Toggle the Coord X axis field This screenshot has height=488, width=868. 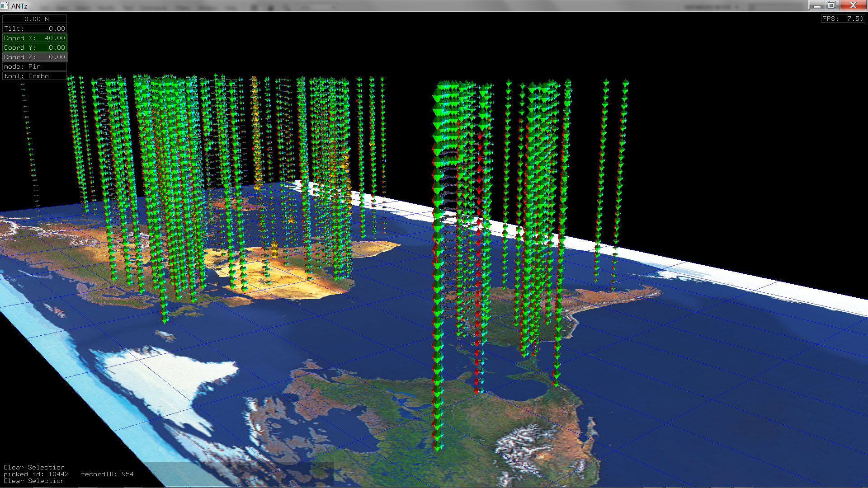click(34, 38)
